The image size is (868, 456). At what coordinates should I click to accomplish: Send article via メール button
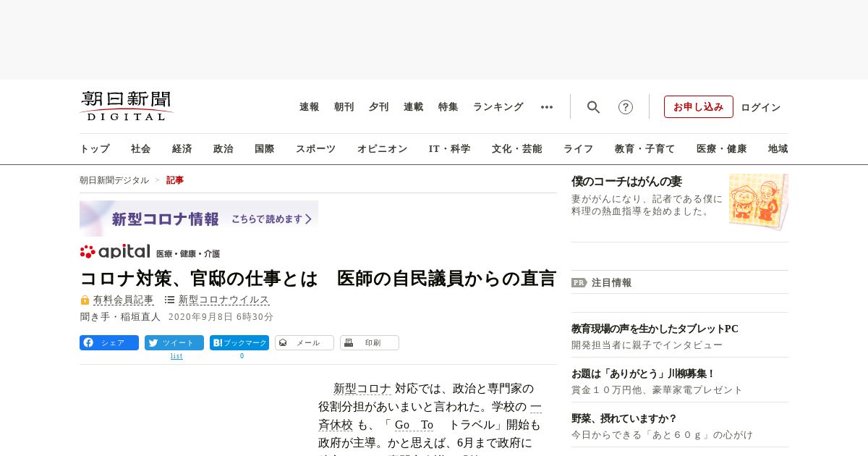pos(305,343)
